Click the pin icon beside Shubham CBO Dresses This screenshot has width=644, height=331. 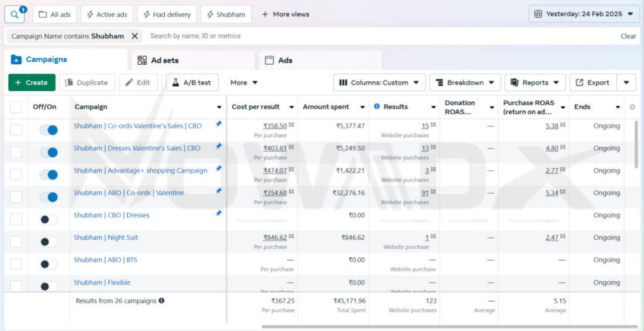click(x=218, y=214)
